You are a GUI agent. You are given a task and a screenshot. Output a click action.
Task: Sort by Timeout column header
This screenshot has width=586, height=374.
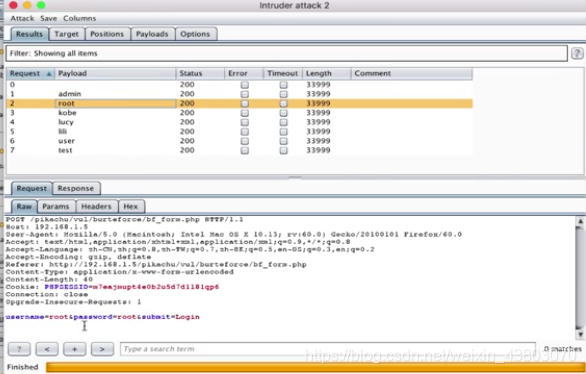tap(283, 74)
